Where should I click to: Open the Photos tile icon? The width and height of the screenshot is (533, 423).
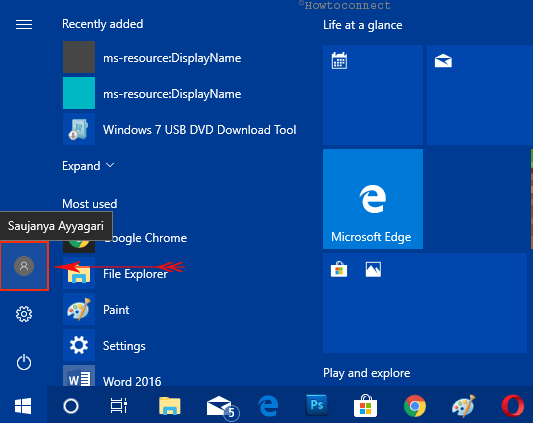pos(373,269)
